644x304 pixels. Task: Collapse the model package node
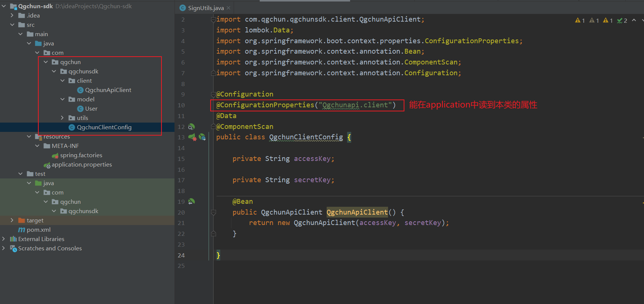[x=63, y=99]
